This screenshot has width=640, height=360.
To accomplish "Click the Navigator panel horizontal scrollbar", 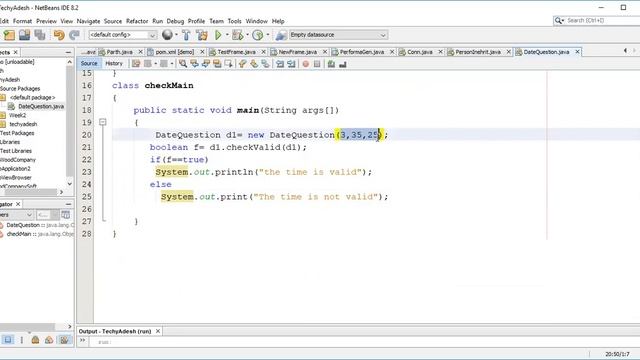I will pos(27,327).
